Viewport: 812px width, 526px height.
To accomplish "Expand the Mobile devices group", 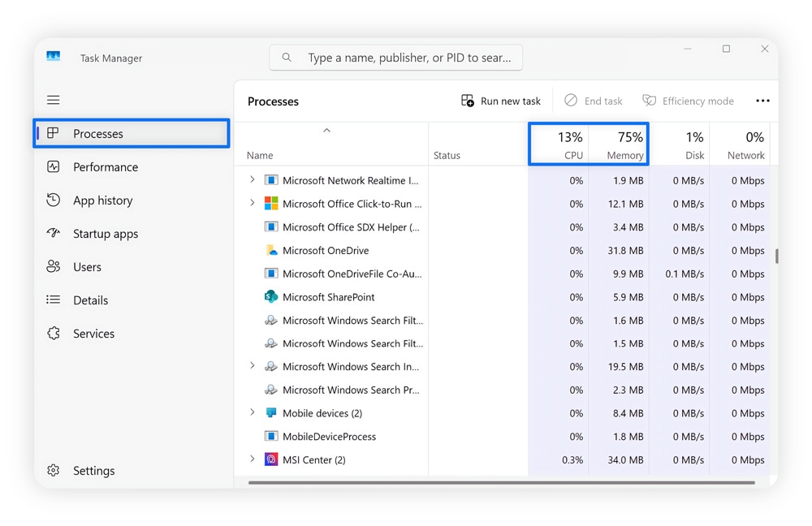I will 252,412.
